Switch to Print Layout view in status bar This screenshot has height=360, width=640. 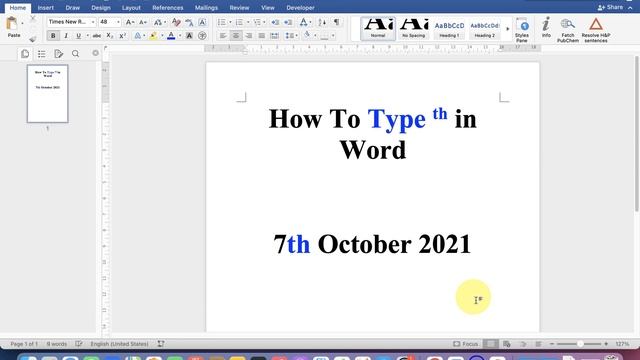click(491, 344)
